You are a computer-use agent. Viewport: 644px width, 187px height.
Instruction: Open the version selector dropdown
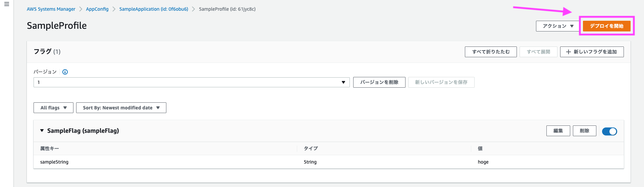(x=192, y=82)
